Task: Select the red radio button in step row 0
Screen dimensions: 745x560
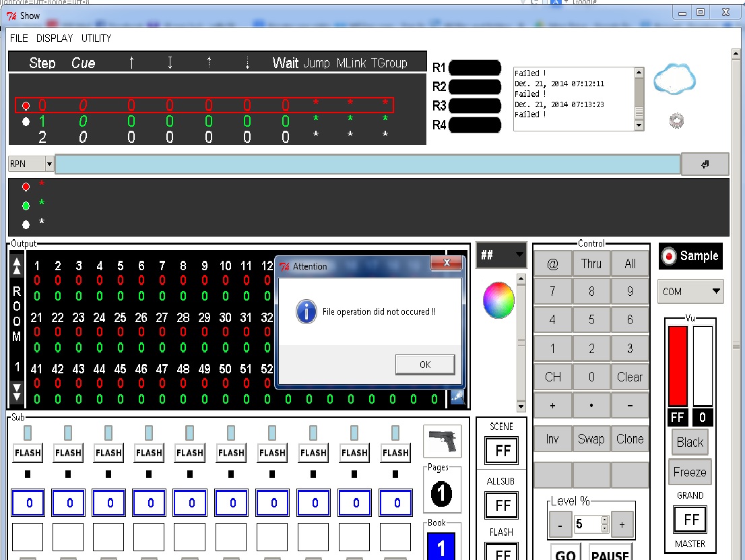Action: tap(26, 106)
